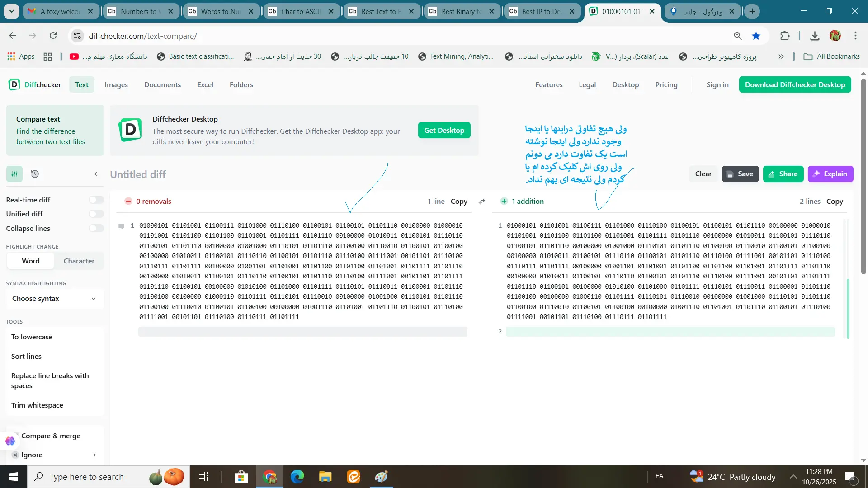Click the Diffchecker logo icon

pyautogui.click(x=14, y=84)
